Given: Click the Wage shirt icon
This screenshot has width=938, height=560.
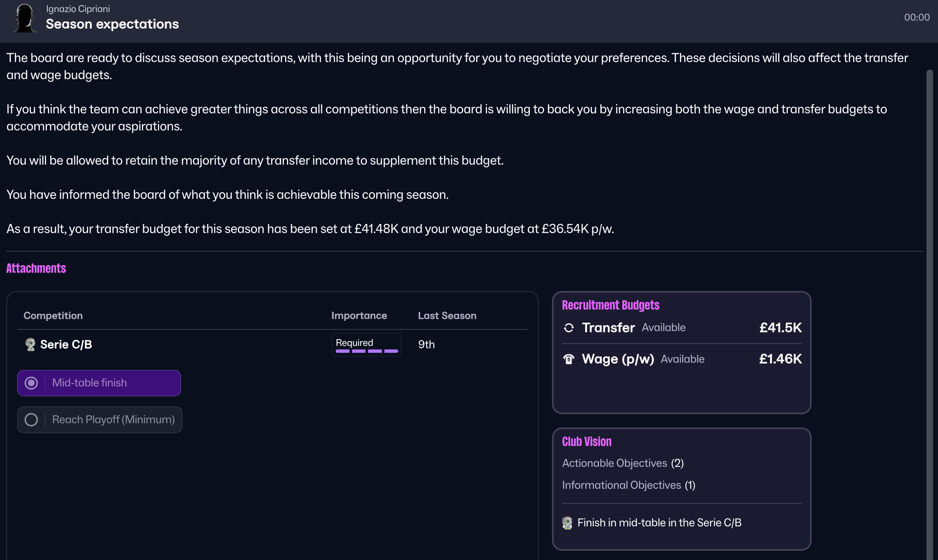Looking at the screenshot, I should pos(568,359).
